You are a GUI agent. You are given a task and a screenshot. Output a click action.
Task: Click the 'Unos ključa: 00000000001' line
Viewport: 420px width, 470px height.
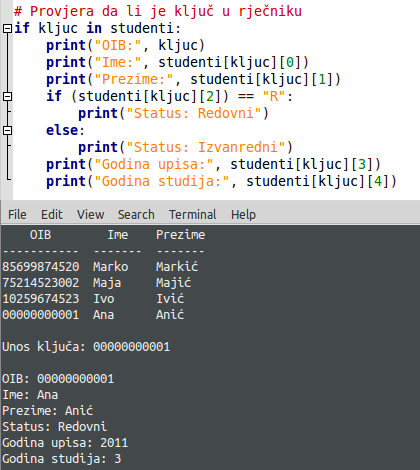tap(86, 347)
